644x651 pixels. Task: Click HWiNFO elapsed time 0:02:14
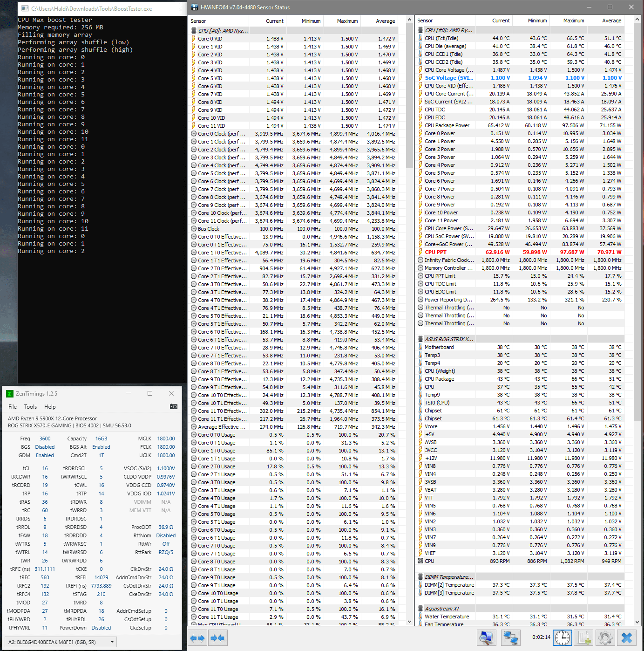541,637
